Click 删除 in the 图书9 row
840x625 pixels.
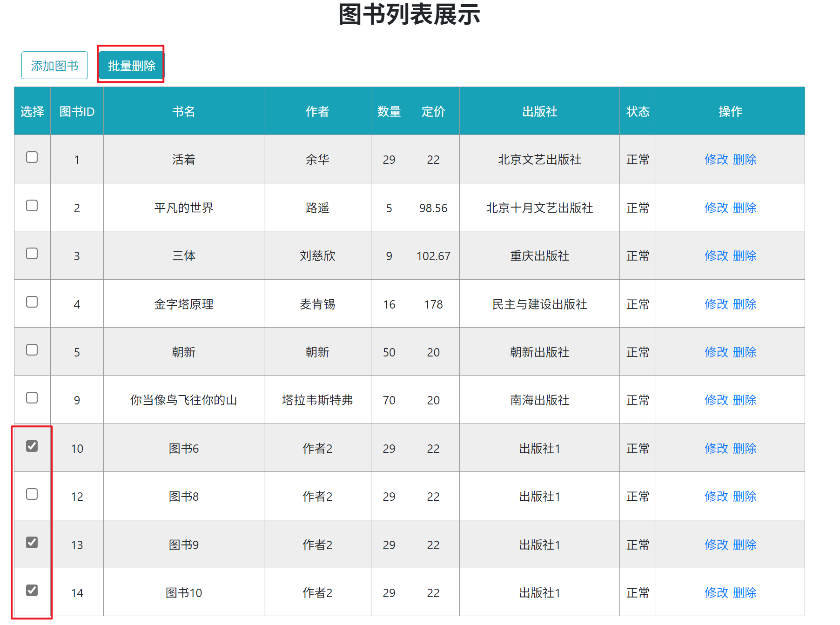pyautogui.click(x=745, y=544)
